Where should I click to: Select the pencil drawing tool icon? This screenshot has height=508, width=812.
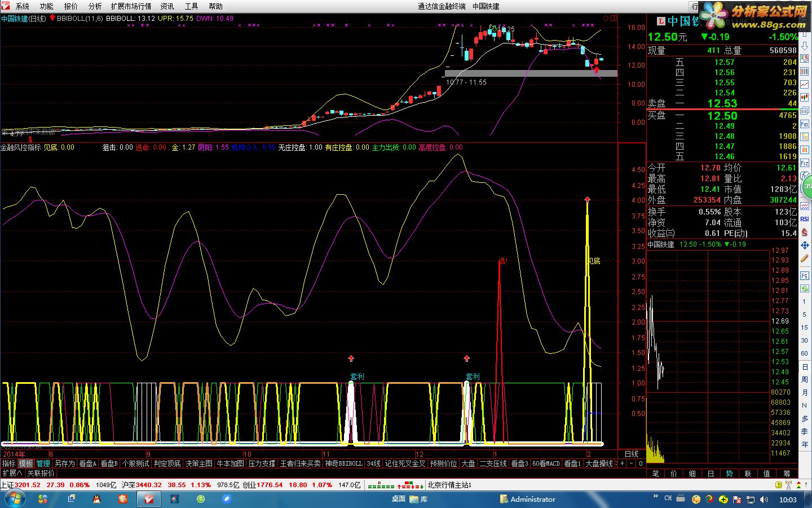[805, 259]
